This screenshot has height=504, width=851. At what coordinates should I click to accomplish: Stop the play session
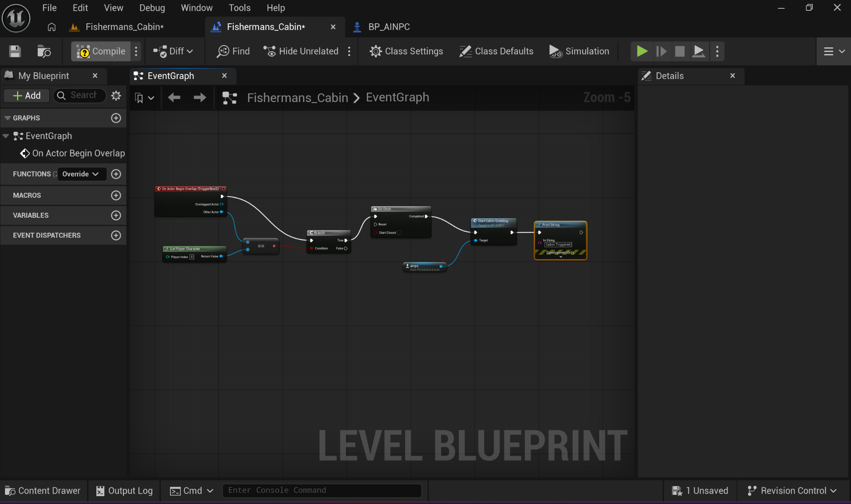(680, 51)
